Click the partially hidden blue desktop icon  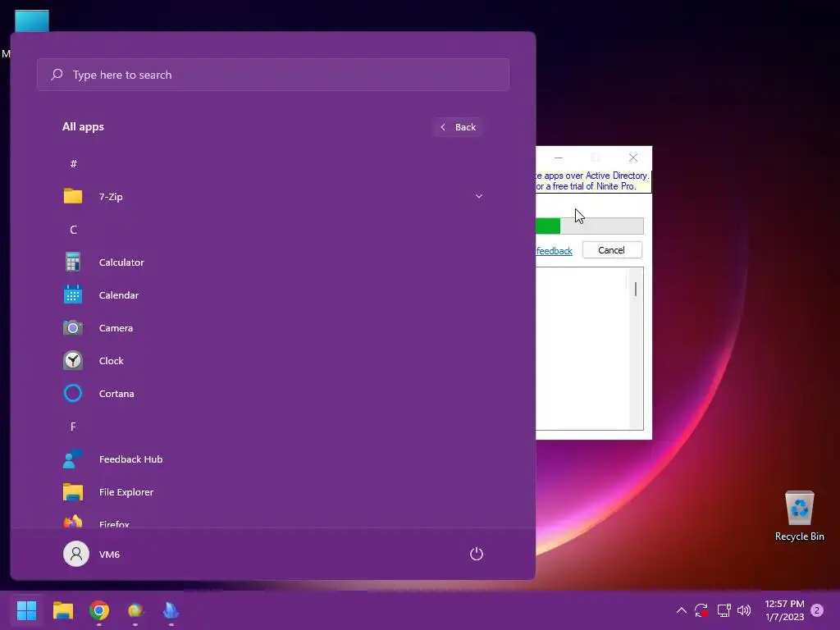pos(32,21)
